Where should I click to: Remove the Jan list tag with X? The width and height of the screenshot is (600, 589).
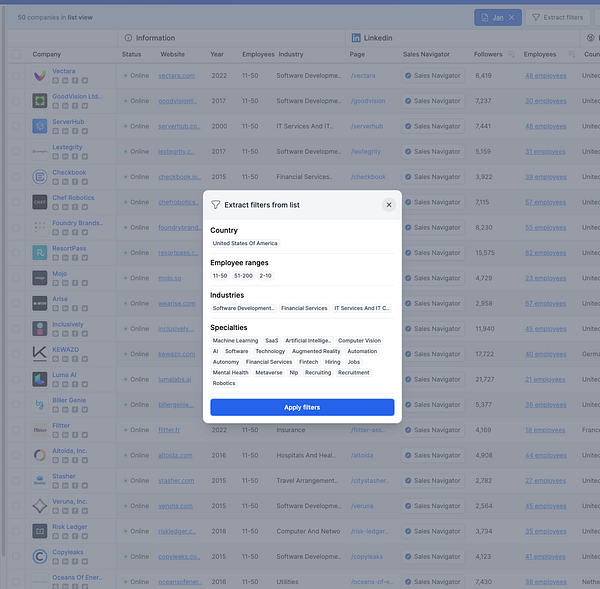[511, 18]
